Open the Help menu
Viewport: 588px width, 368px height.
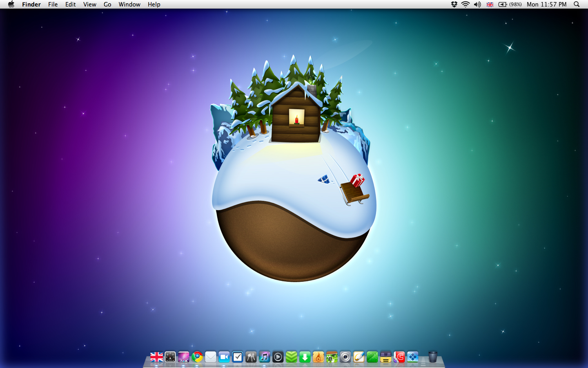point(154,4)
